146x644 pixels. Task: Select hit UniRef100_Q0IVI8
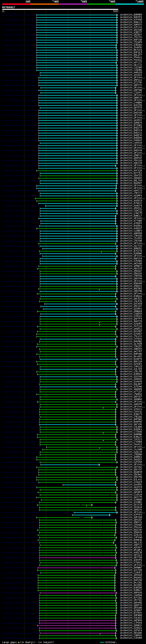coord(131,505)
